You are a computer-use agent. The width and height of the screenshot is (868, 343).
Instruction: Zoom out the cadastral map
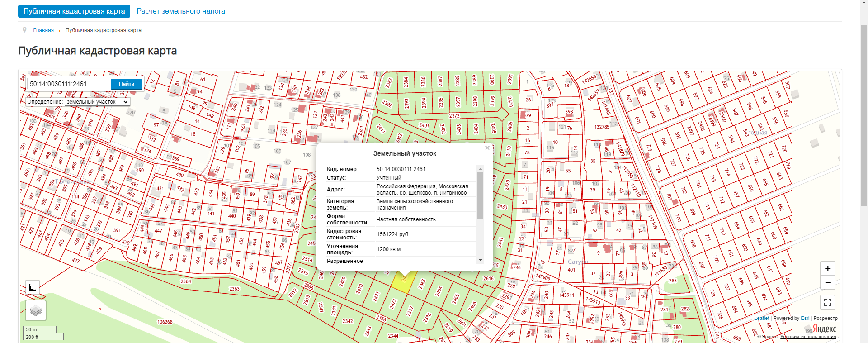click(828, 282)
